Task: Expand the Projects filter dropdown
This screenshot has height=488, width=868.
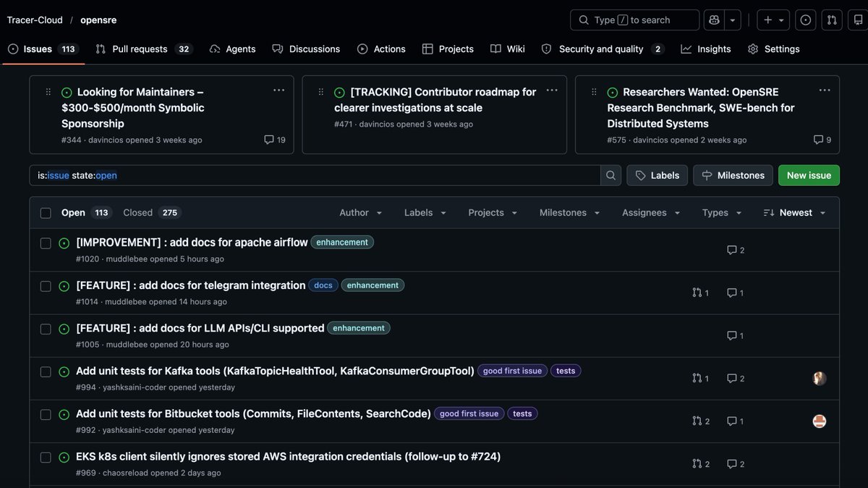Action: point(493,213)
